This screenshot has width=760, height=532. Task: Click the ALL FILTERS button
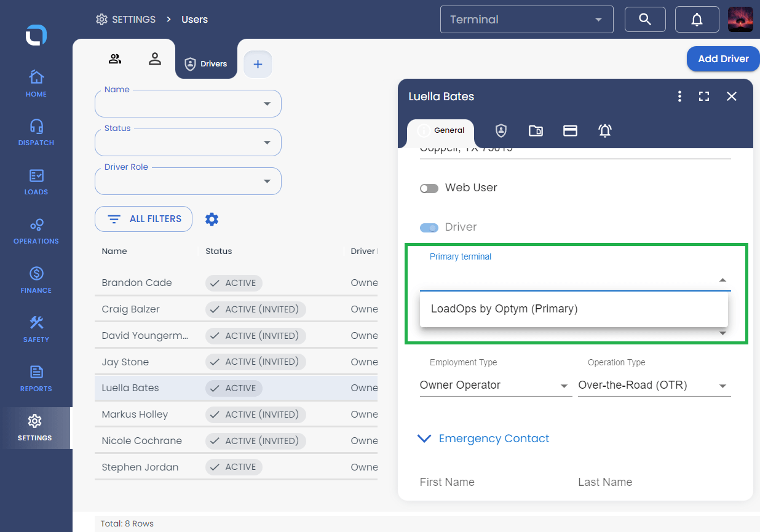coord(143,219)
